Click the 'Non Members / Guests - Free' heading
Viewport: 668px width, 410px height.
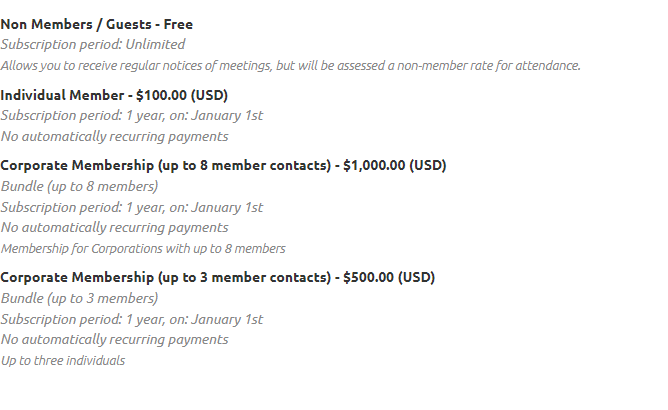click(x=97, y=24)
